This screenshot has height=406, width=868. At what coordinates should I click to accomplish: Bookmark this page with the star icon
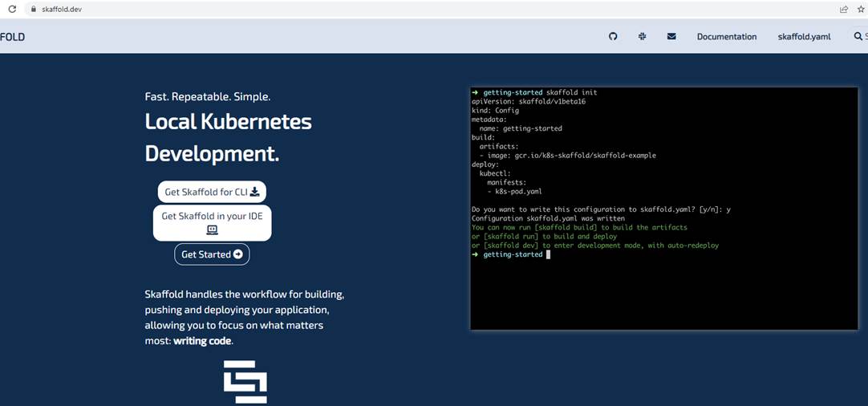click(861, 10)
